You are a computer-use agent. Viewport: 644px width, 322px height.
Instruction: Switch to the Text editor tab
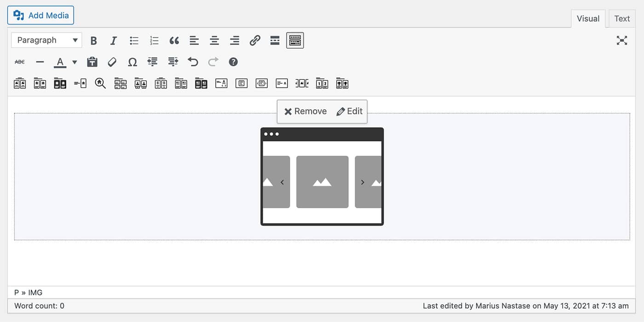621,19
